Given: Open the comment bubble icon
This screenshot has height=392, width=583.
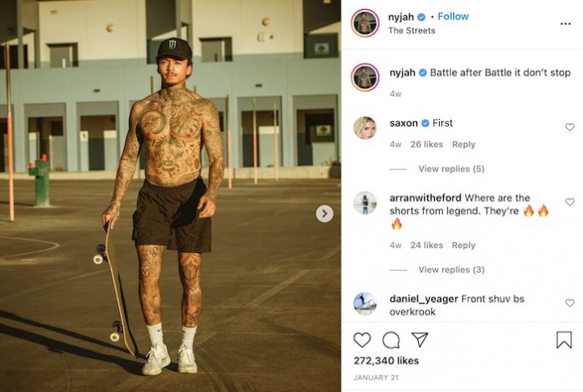Looking at the screenshot, I should click(391, 340).
